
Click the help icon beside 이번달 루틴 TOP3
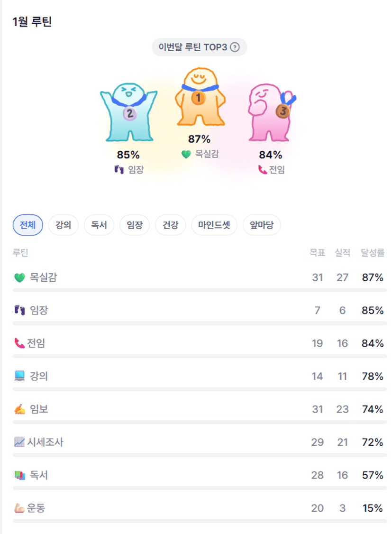pos(235,47)
